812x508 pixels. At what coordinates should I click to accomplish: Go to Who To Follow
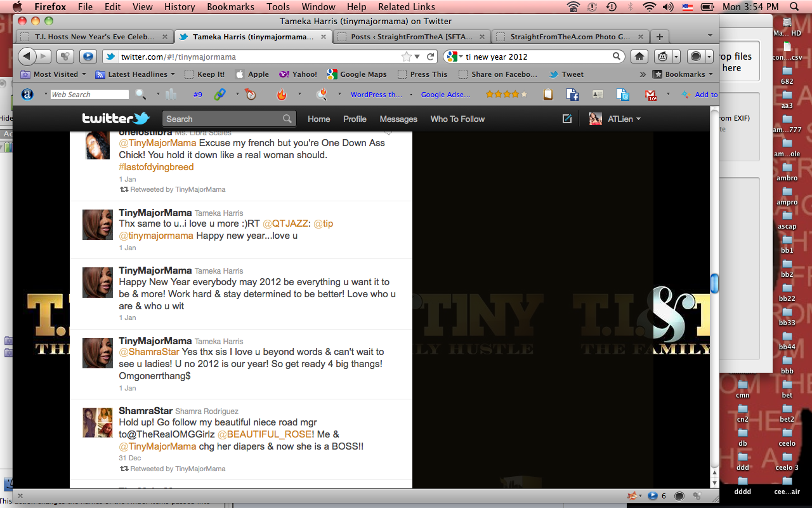pos(457,119)
